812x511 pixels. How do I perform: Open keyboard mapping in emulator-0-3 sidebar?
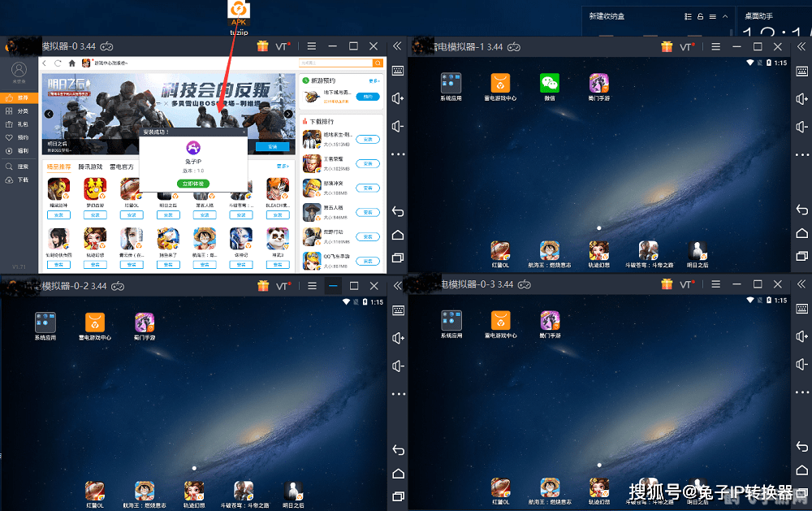[x=801, y=310]
